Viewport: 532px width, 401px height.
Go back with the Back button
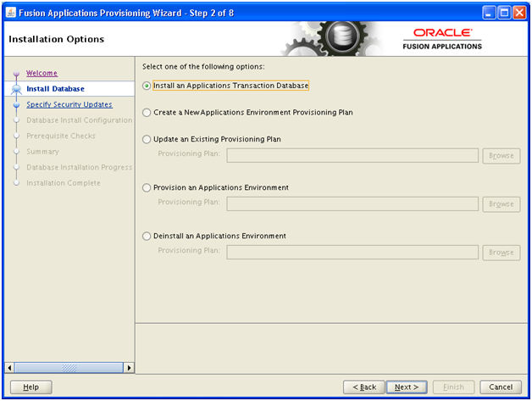click(364, 387)
